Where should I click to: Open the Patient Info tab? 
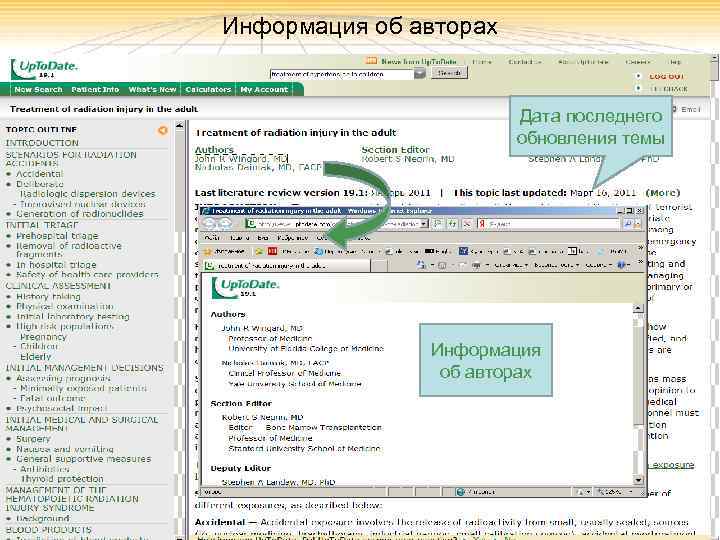click(x=95, y=90)
